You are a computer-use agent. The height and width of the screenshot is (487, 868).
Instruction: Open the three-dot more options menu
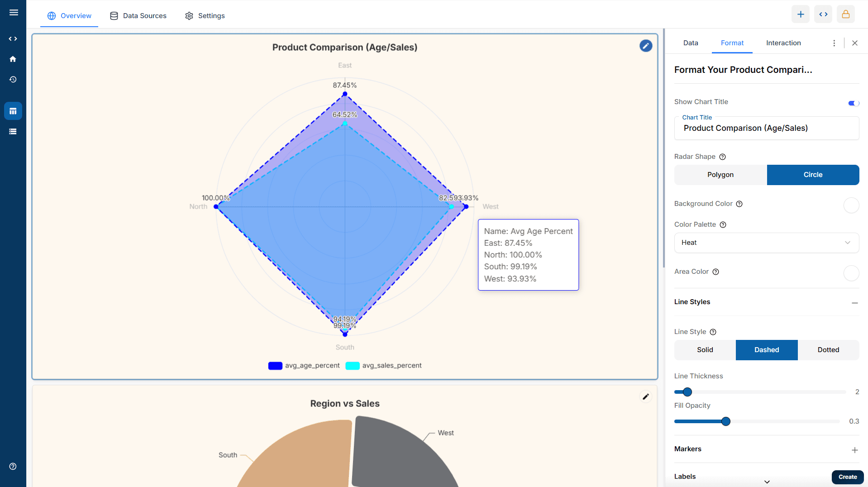tap(834, 43)
